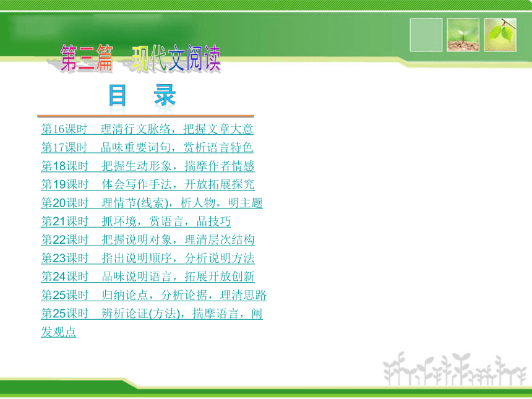The height and width of the screenshot is (399, 532).
Task: Open the 第23课时 指出说明顺序 link
Action: pyautogui.click(x=148, y=258)
